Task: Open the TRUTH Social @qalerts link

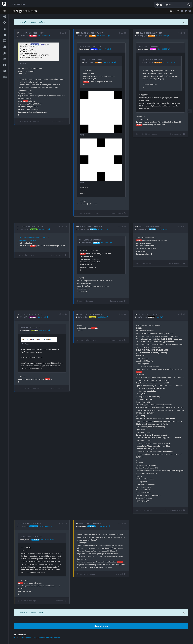Action: [x=23, y=638]
